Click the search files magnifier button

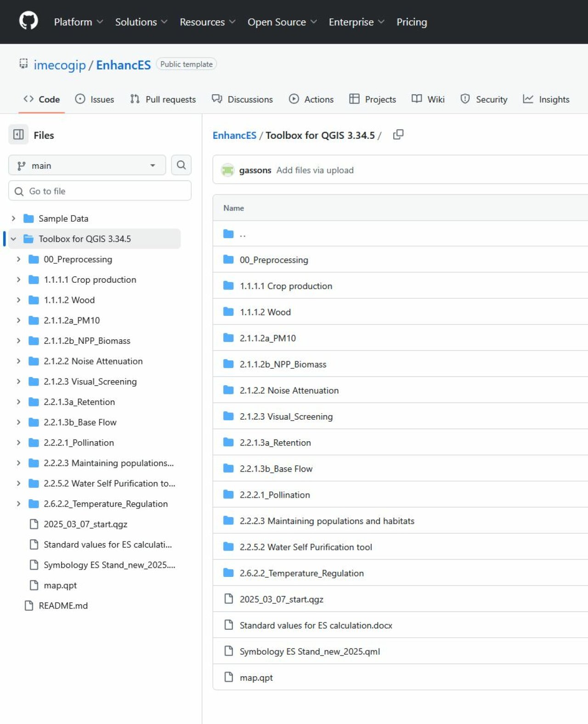181,165
